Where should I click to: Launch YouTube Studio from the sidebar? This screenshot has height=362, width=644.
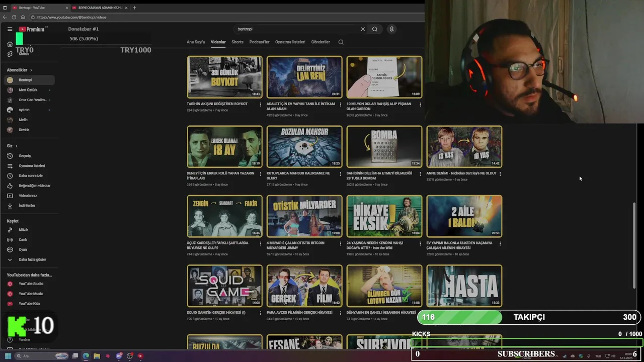(30, 284)
